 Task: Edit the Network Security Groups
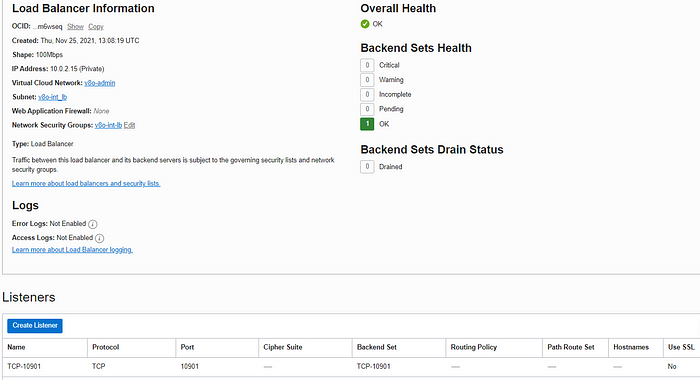click(x=129, y=125)
